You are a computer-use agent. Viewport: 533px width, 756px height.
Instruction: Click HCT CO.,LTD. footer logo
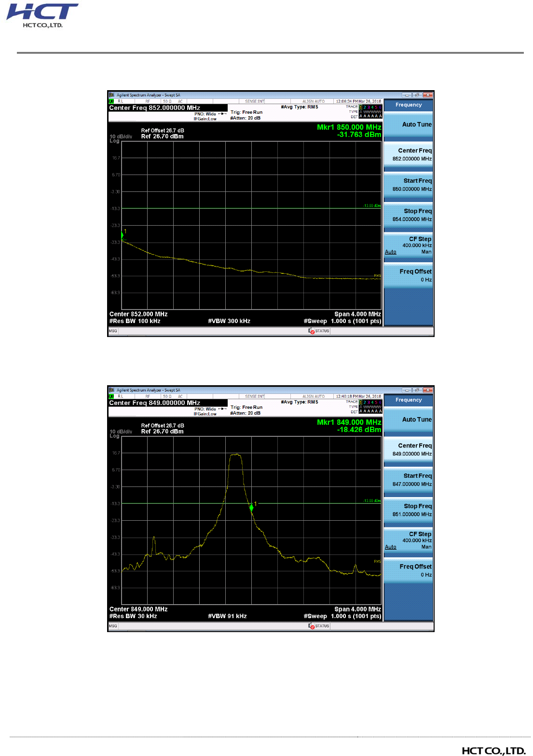pyautogui.click(x=494, y=751)
